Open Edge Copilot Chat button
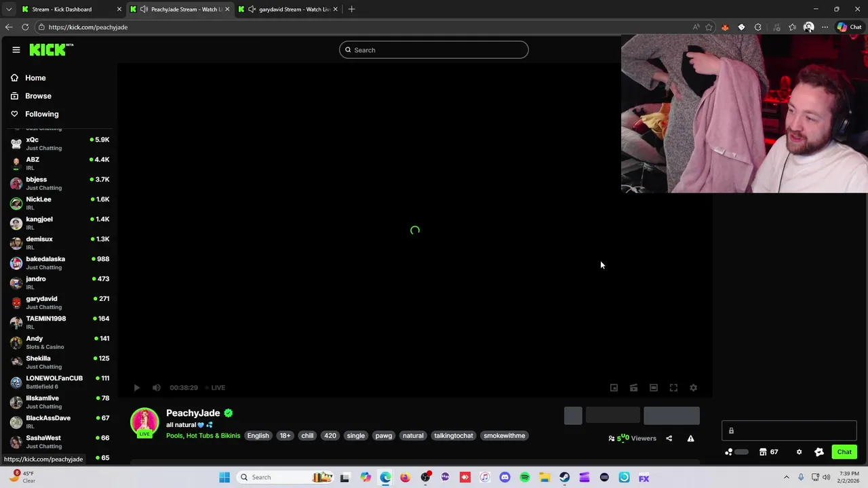Image resolution: width=868 pixels, height=488 pixels. (850, 27)
